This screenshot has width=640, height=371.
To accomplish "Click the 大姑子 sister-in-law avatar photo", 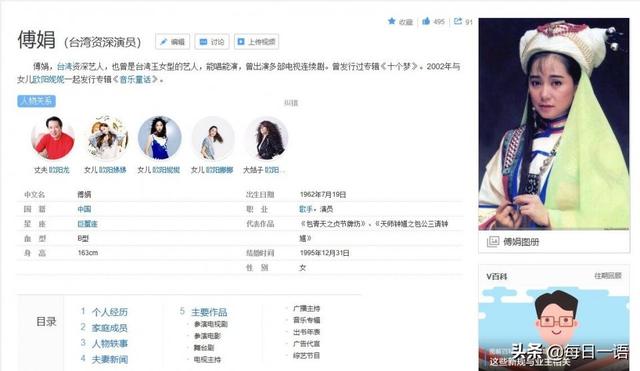I will [x=266, y=138].
